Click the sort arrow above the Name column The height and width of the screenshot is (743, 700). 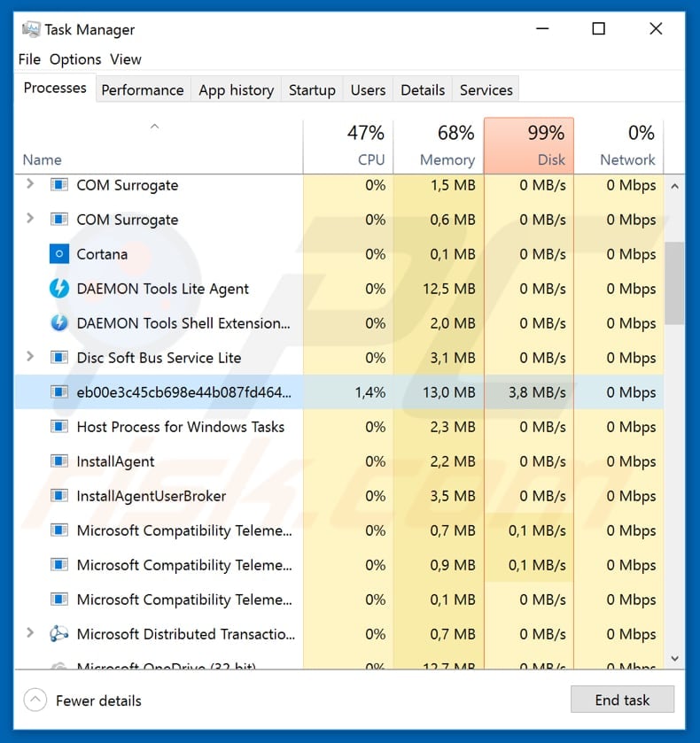pyautogui.click(x=154, y=126)
